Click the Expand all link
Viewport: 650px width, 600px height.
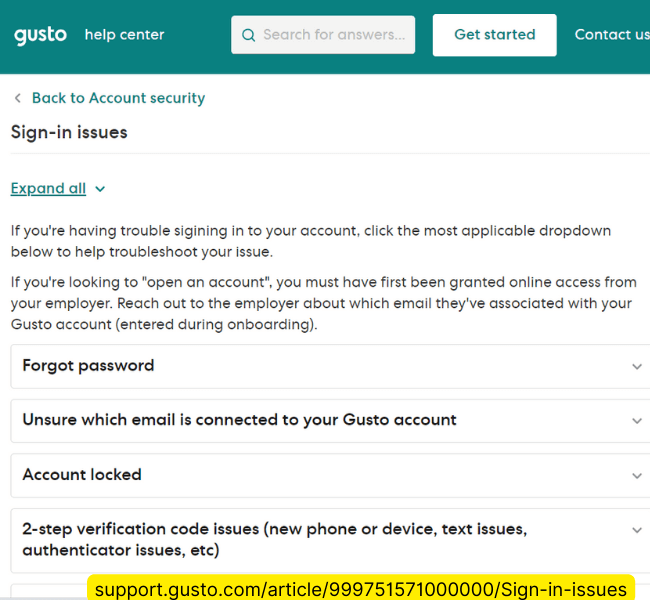pos(48,189)
